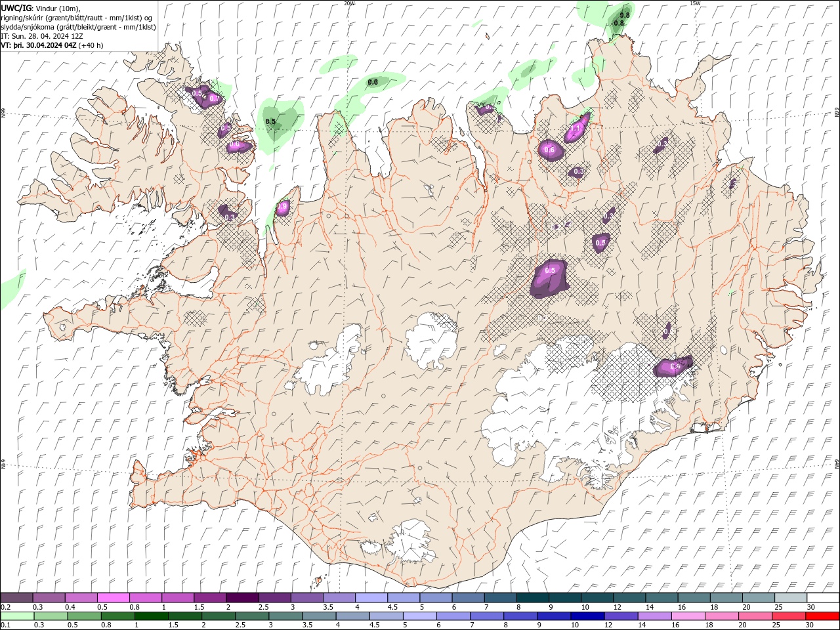Click the black '0.5' label on green offshore patch
Screen dimensions: 840x630
coord(270,121)
